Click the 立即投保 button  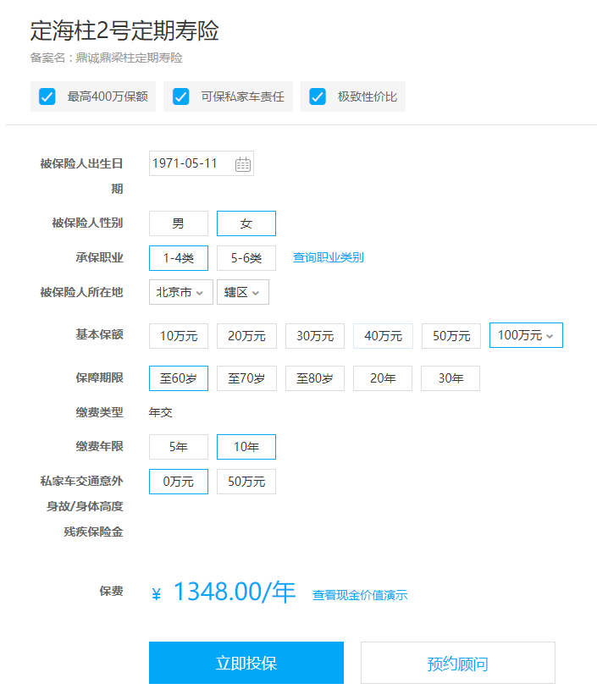pos(246,663)
